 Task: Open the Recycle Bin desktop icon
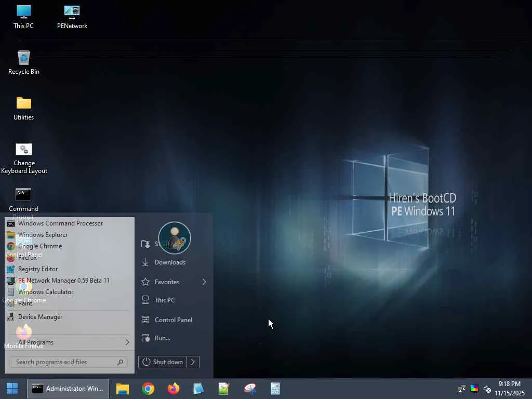pyautogui.click(x=23, y=62)
